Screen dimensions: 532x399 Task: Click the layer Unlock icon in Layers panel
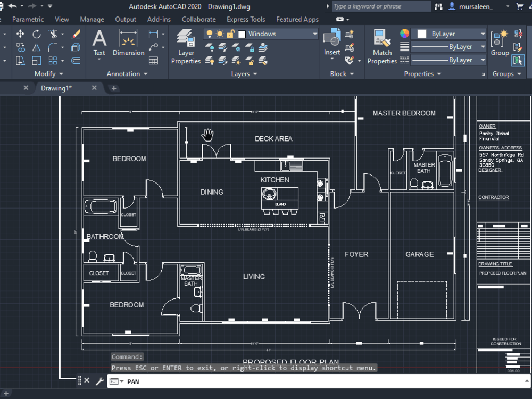pos(250,61)
